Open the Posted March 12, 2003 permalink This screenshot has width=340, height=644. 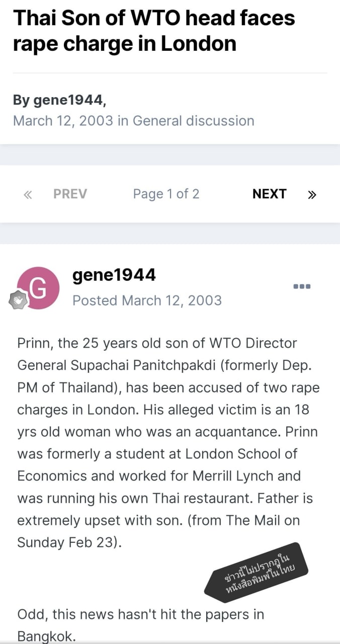[x=147, y=300]
